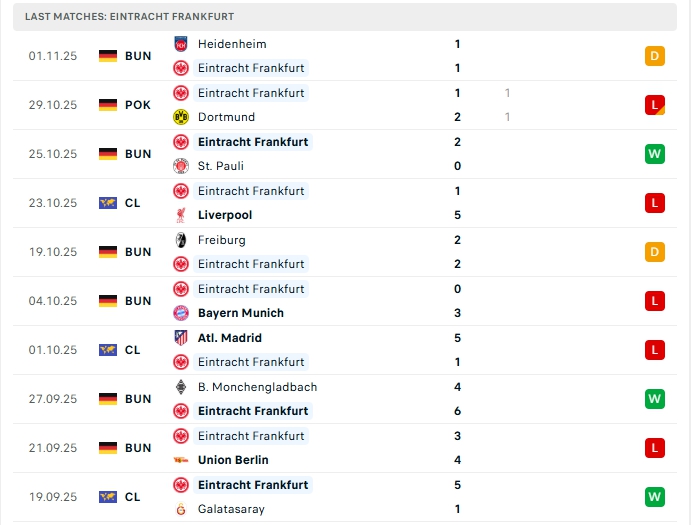Click the Bayern Munich club crest
Viewport: 691px width, 525px height.
tap(181, 313)
